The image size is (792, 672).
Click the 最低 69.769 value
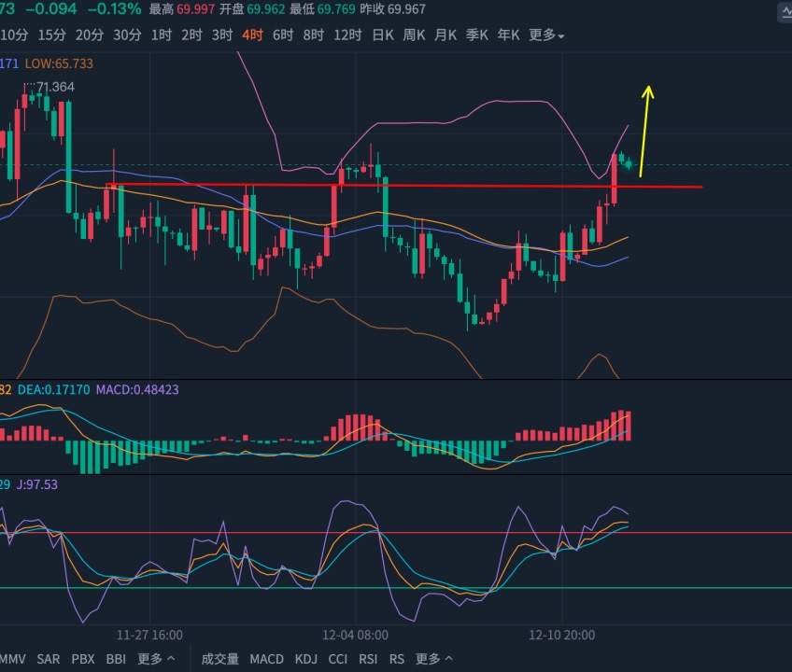[x=322, y=9]
